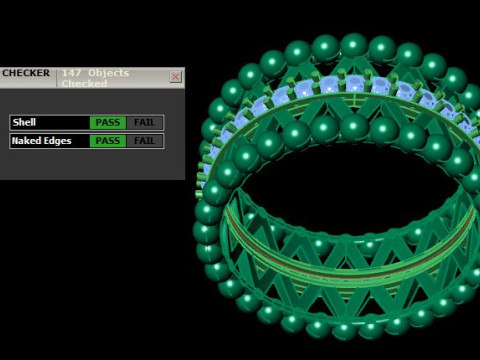Select FAIL in the Shell row
This screenshot has width=480, height=360.
click(144, 122)
